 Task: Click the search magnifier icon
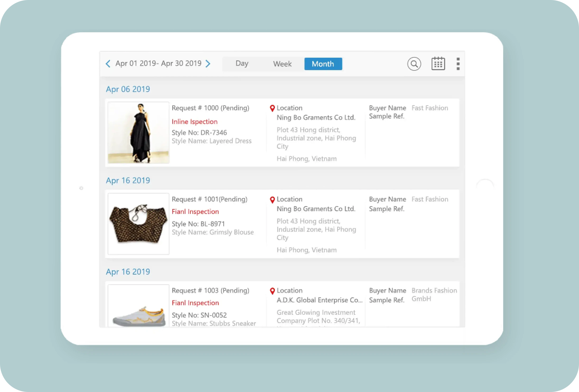pos(414,64)
